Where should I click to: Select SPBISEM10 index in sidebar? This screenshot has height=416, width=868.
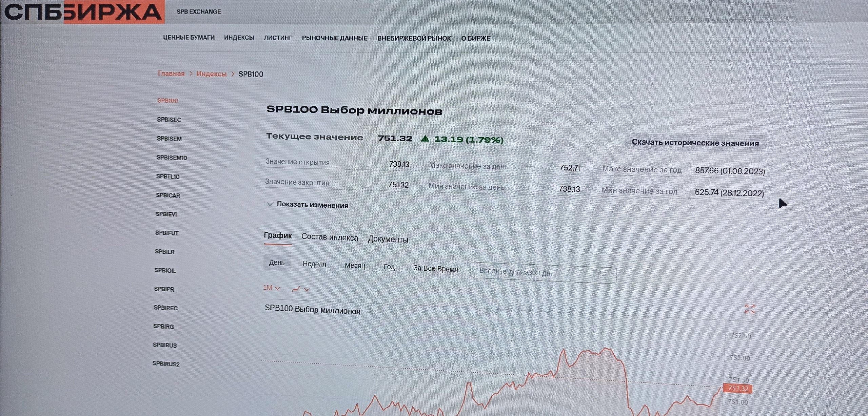(x=172, y=158)
